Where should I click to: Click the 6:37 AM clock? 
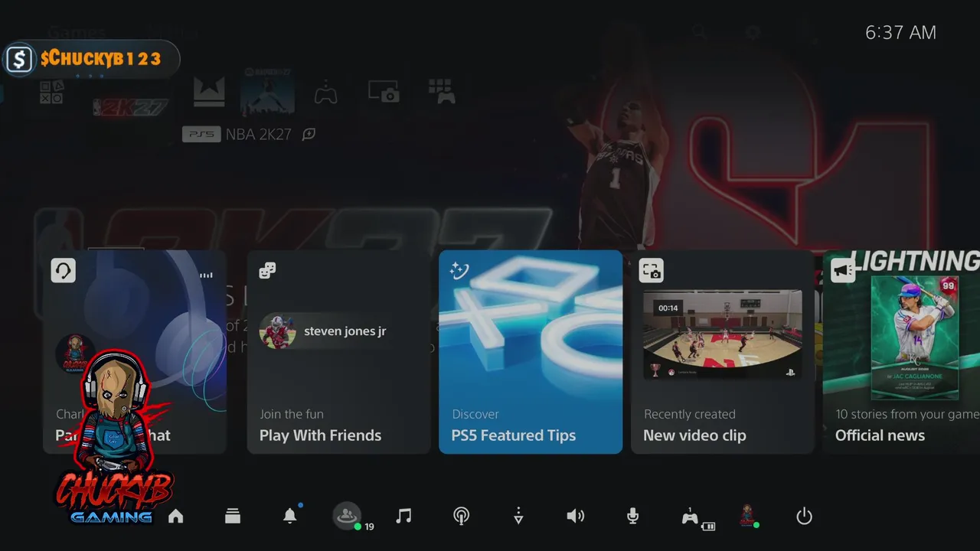tap(900, 32)
